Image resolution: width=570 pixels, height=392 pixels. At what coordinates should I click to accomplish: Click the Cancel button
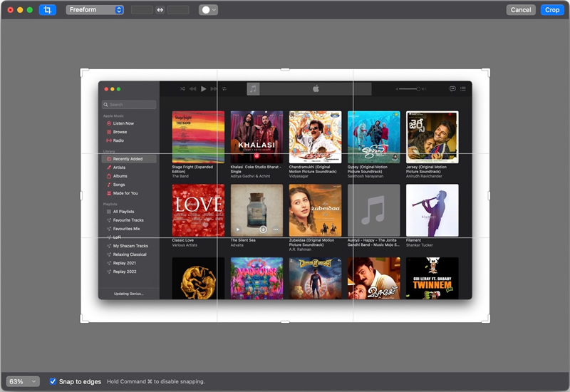coord(521,10)
